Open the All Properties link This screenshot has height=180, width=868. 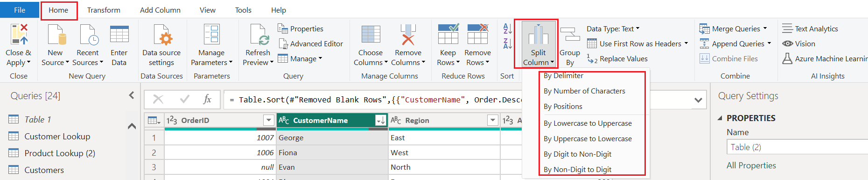(x=751, y=166)
